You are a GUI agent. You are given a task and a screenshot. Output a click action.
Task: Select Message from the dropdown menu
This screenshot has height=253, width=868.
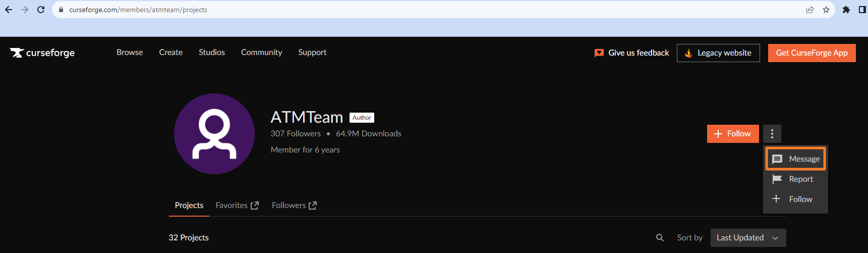[x=796, y=159]
